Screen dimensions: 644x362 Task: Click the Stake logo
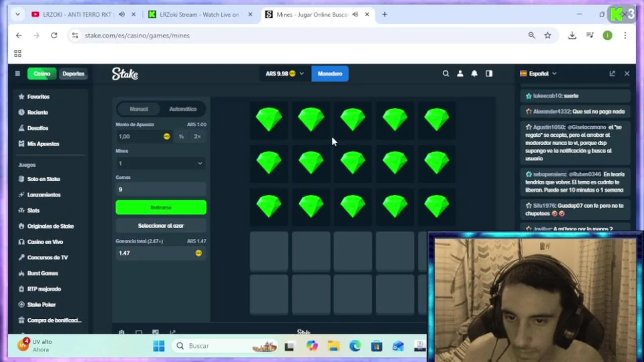pyautogui.click(x=125, y=74)
